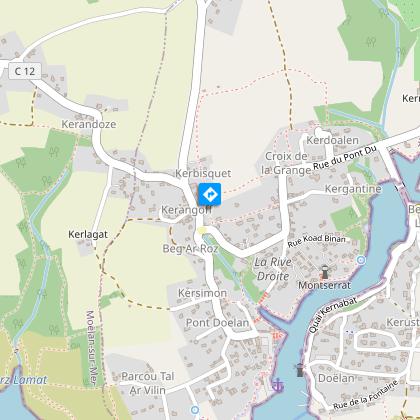The width and height of the screenshot is (420, 420).
Task: Select the C 12 road shield
Action: tap(25, 71)
